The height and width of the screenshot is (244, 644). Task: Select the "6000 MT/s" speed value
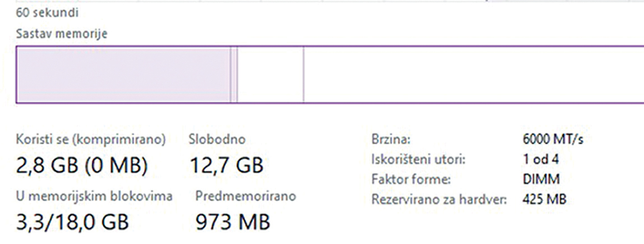click(553, 139)
